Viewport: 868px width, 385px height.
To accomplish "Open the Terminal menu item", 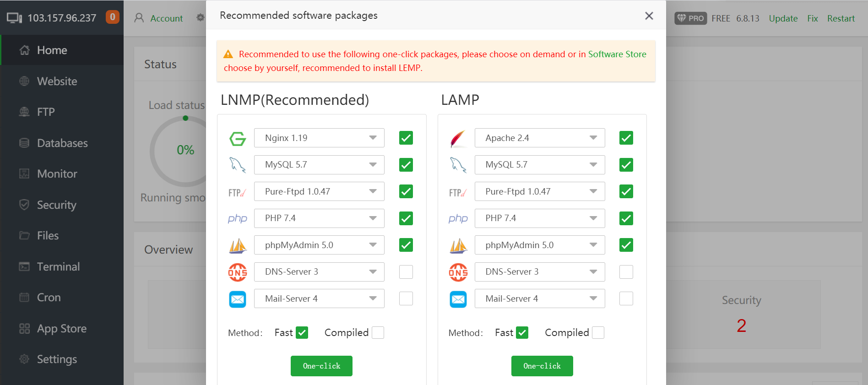I will point(62,266).
